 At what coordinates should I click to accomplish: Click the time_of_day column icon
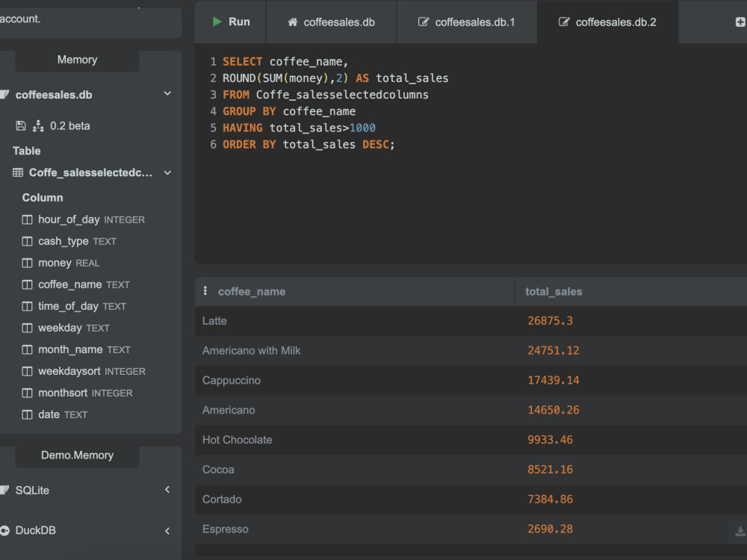click(27, 306)
